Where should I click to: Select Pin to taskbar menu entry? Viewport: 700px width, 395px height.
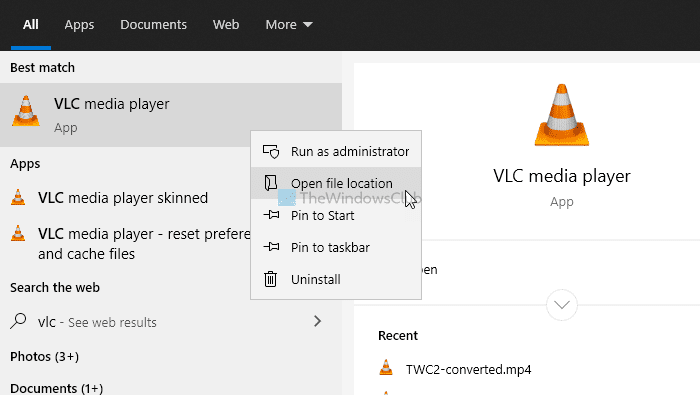point(336,247)
